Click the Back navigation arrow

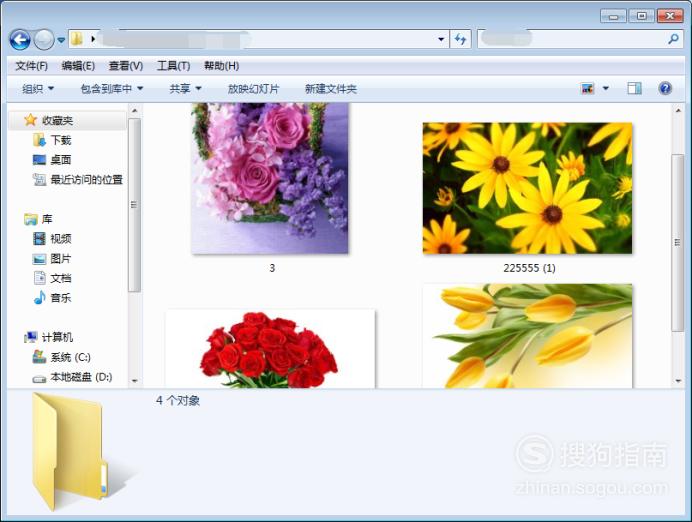point(20,40)
